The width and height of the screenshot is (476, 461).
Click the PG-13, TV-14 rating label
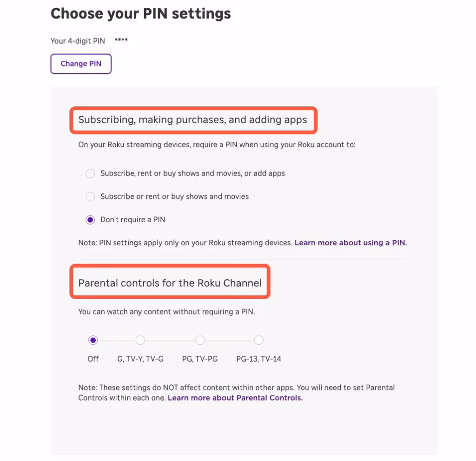(258, 358)
